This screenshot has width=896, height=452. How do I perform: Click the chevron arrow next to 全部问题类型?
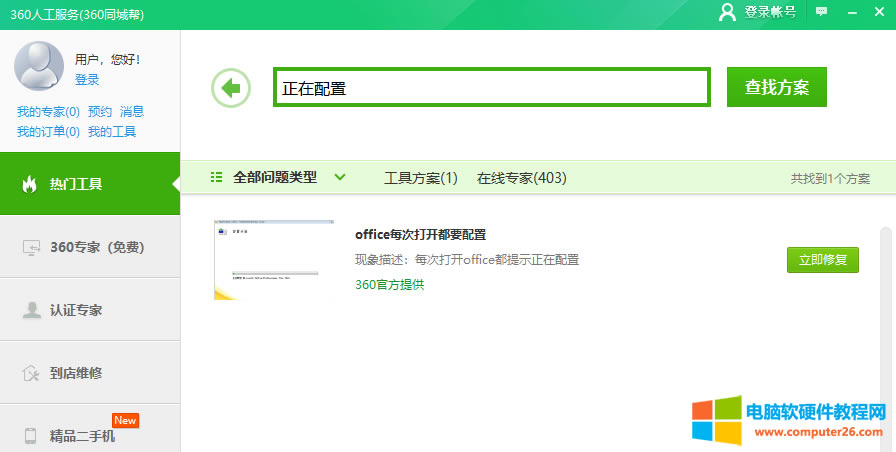click(340, 178)
